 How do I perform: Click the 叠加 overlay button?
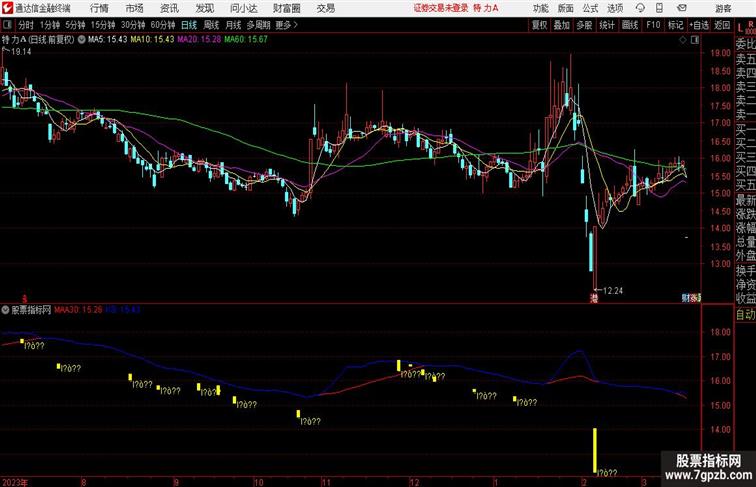click(562, 25)
